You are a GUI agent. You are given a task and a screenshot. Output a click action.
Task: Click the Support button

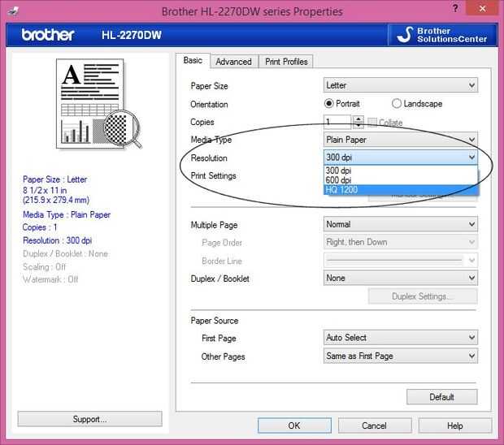pyautogui.click(x=89, y=419)
